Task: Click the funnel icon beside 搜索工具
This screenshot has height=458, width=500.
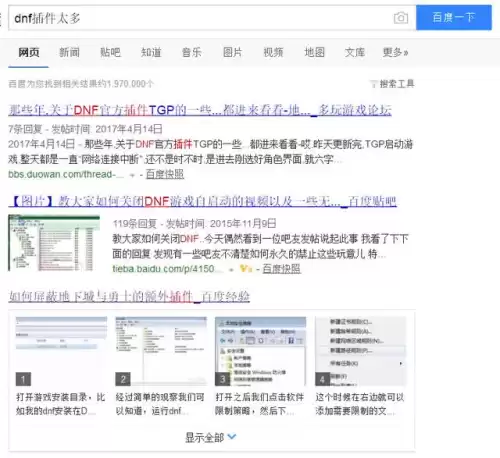Action: (x=374, y=84)
